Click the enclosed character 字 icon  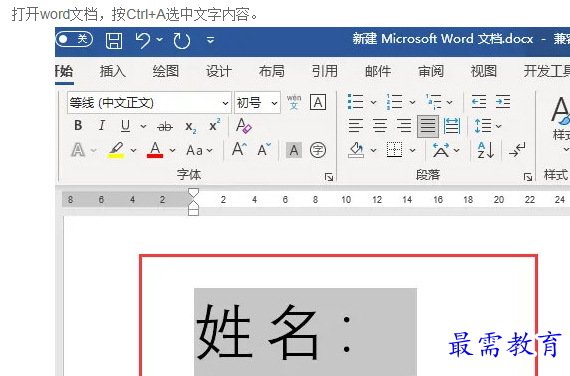click(318, 150)
